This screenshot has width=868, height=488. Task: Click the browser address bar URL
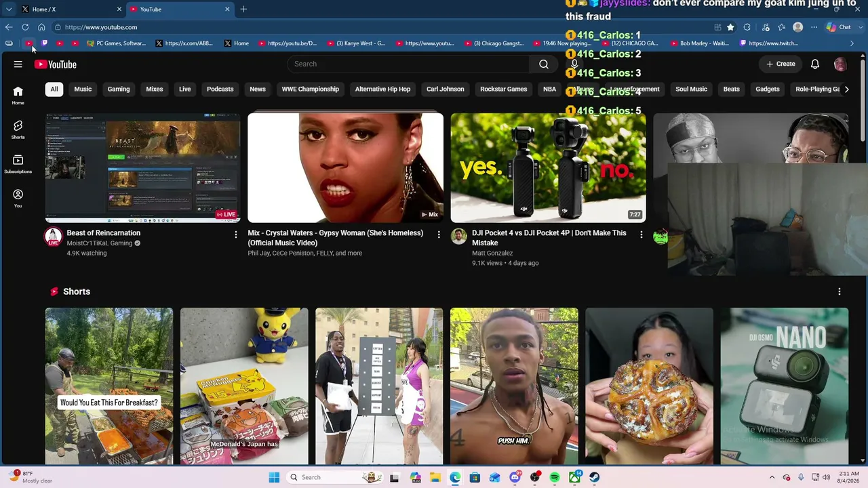[101, 27]
